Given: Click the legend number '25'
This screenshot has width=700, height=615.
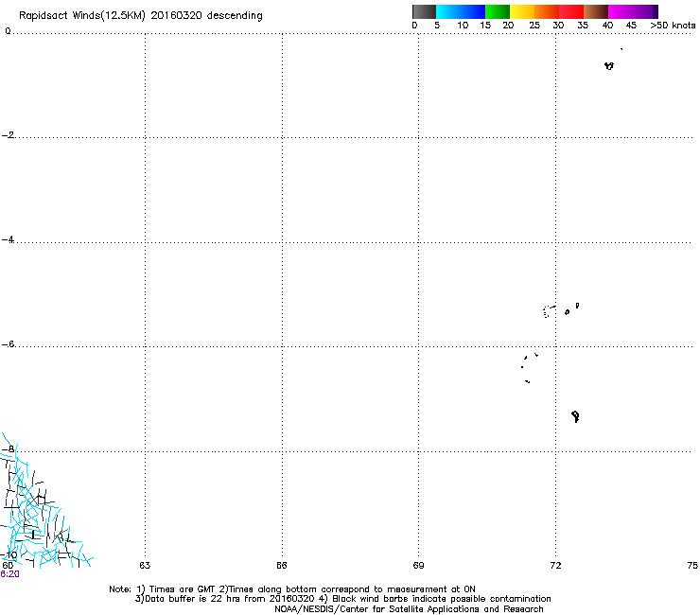Looking at the screenshot, I should [534, 26].
